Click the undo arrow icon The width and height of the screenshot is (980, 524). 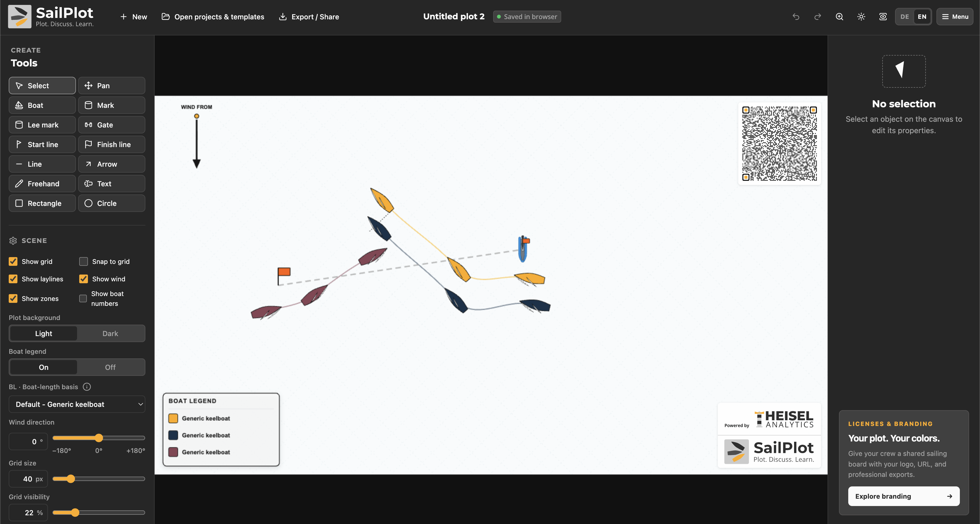click(x=795, y=17)
